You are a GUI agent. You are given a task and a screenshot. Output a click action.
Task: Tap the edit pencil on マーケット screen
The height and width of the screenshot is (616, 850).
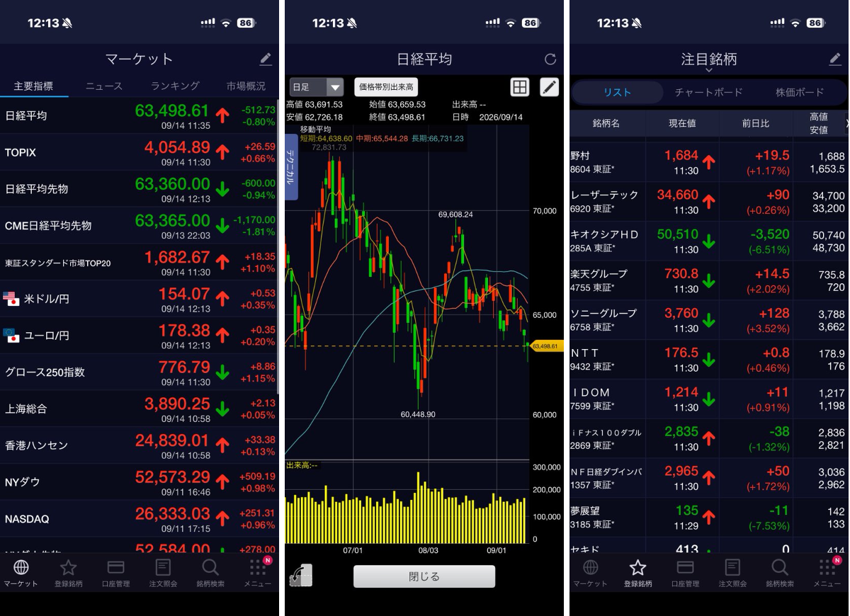(x=266, y=59)
